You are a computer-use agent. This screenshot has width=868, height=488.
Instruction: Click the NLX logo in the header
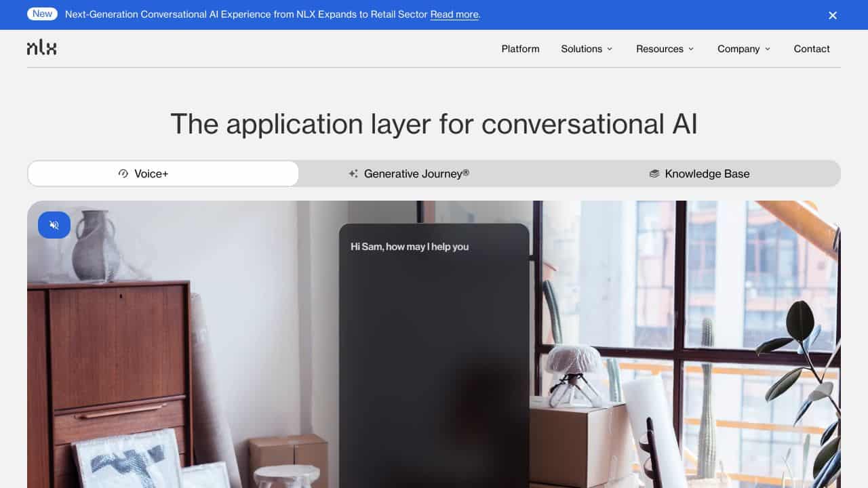click(x=41, y=48)
